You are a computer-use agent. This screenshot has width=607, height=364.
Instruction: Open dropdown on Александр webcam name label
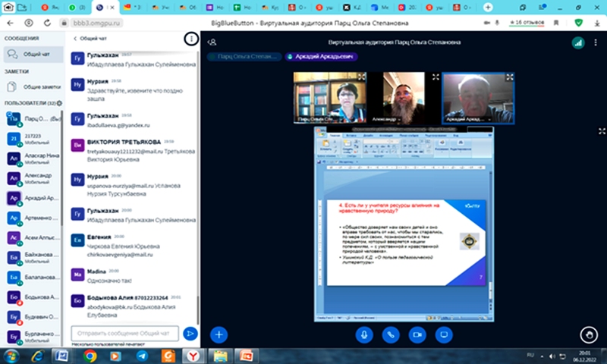point(386,119)
